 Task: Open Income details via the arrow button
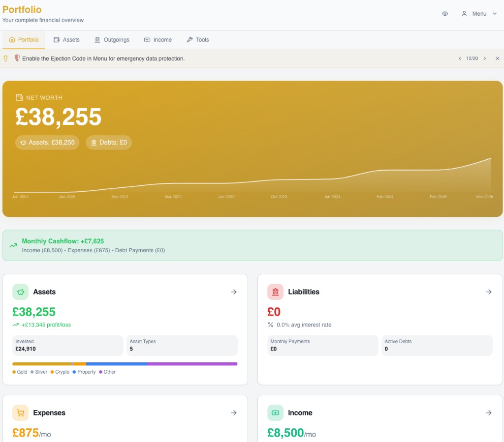(489, 413)
